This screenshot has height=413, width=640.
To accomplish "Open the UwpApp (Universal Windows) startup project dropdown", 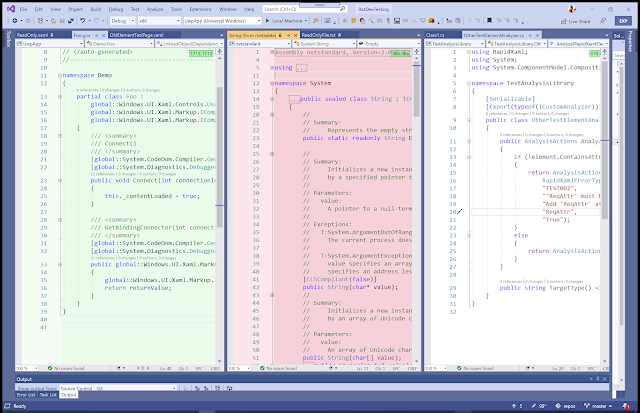I will point(222,19).
